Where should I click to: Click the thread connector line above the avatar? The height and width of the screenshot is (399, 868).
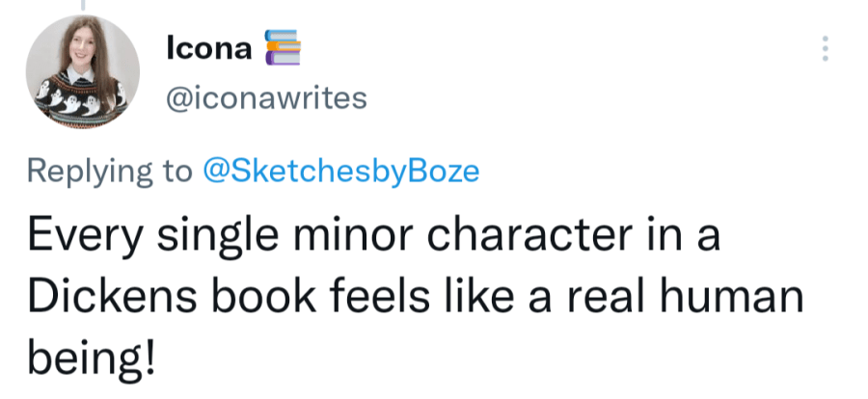[x=83, y=5]
